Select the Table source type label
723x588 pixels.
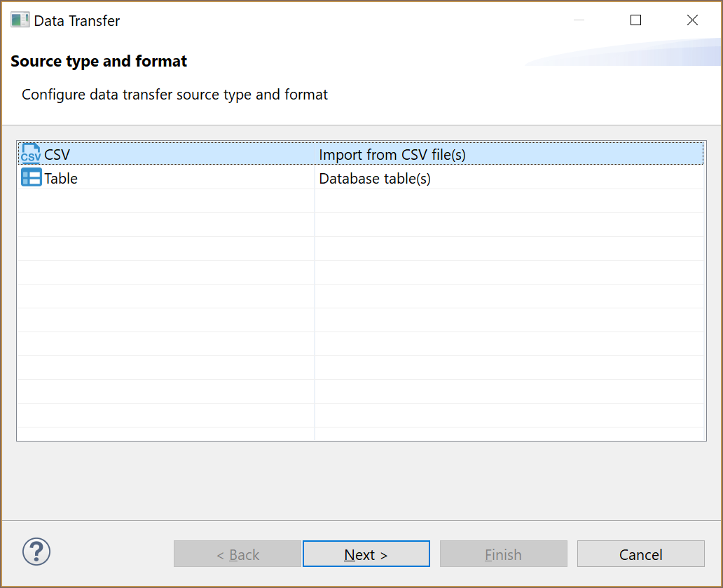tap(61, 179)
